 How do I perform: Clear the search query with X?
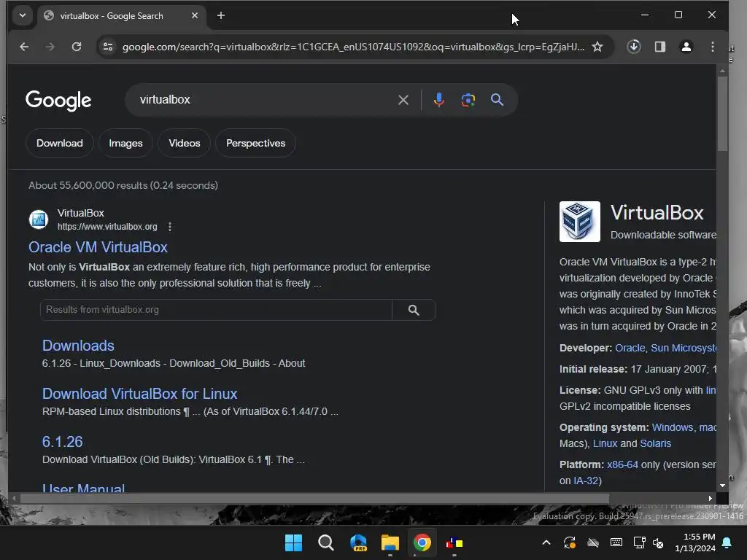click(x=403, y=100)
